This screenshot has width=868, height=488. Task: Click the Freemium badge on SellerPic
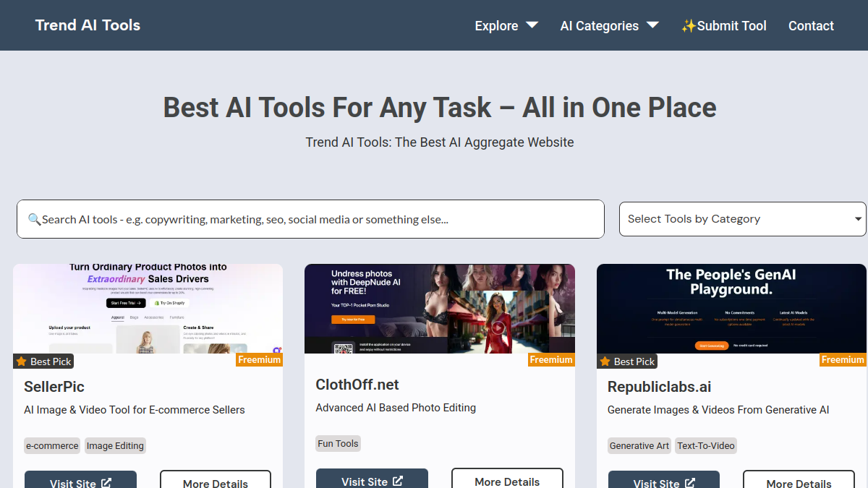click(259, 359)
